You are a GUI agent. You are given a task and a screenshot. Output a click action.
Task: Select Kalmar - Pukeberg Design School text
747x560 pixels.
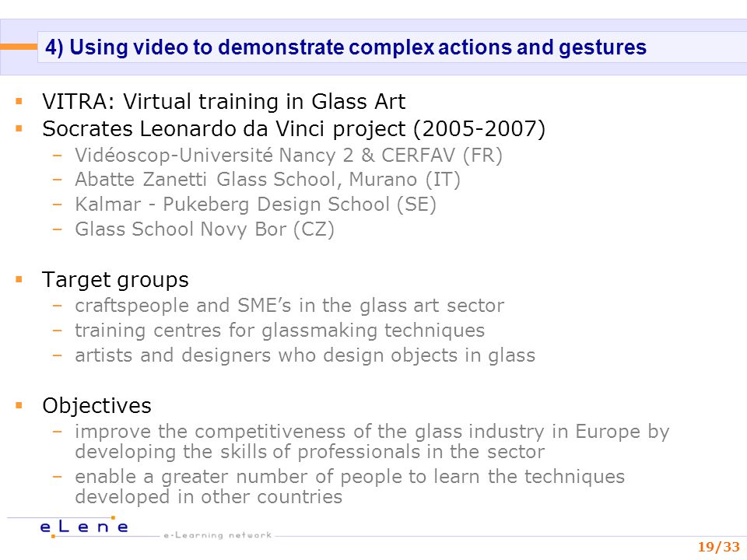[255, 205]
